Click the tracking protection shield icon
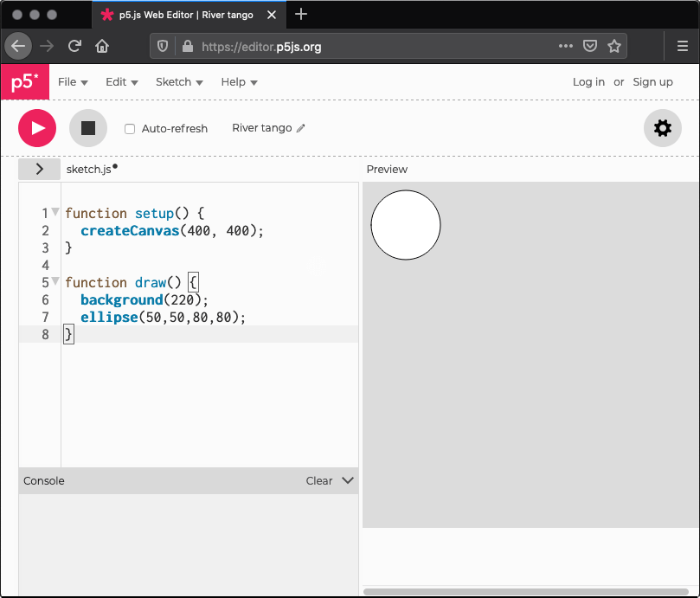Screen dimensions: 700x598 point(163,46)
